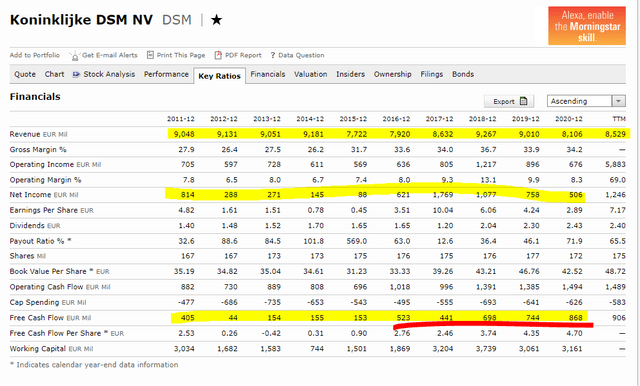
Task: Click 2017-12 net income value 1,769
Action: (x=443, y=195)
